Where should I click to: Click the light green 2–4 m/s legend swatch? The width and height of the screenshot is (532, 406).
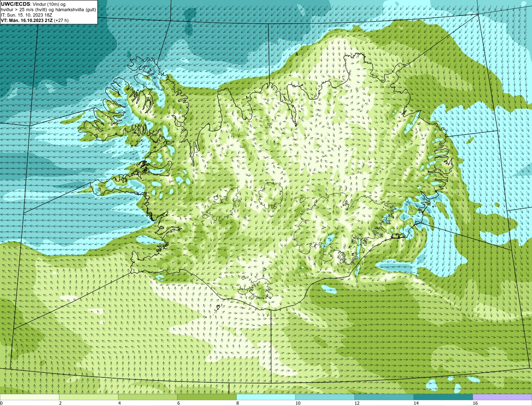pyautogui.click(x=89, y=397)
